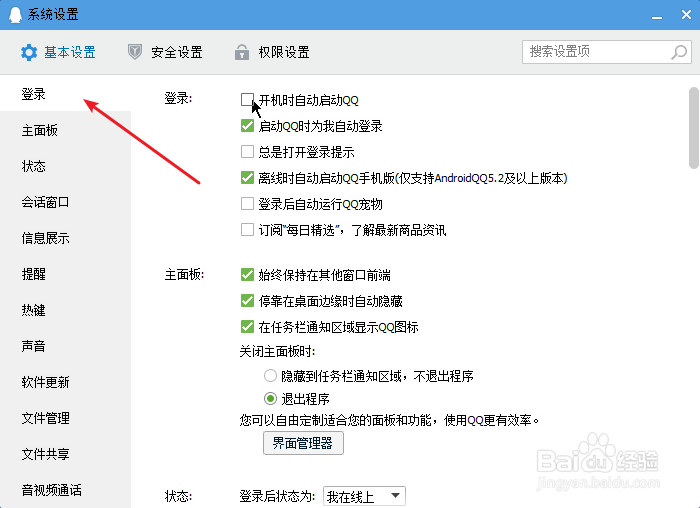Open the 界面管理器 button
This screenshot has height=508, width=700.
click(303, 443)
